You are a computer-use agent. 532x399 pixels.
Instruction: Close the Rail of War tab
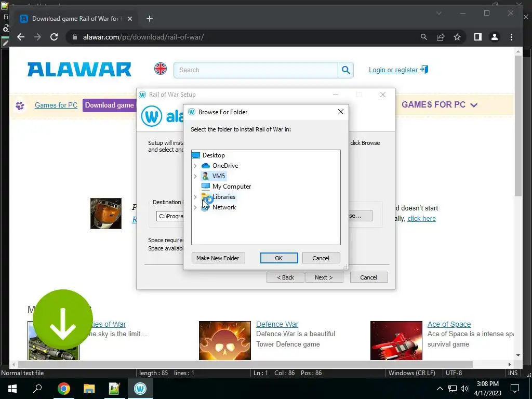[x=129, y=19]
